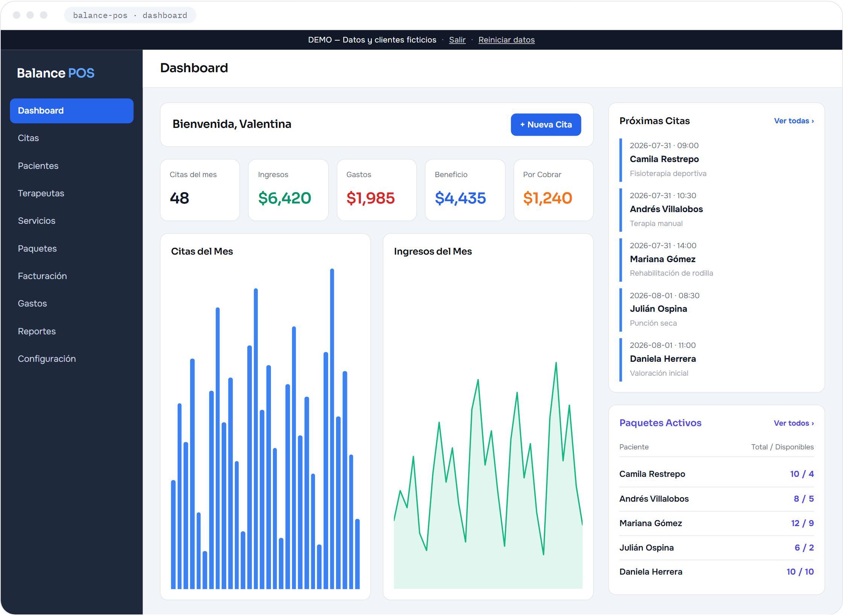Screen dimensions: 843x616
Task: Click the Terapia manual service label
Action: tap(656, 223)
